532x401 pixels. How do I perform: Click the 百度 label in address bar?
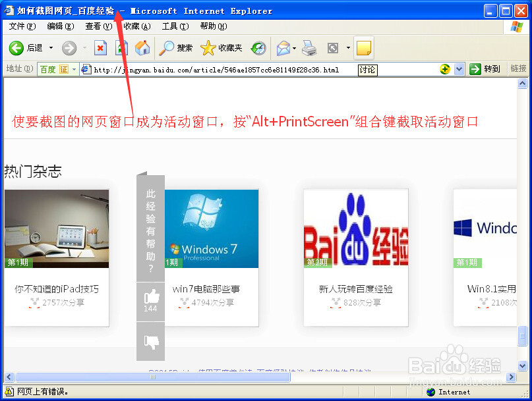point(47,70)
